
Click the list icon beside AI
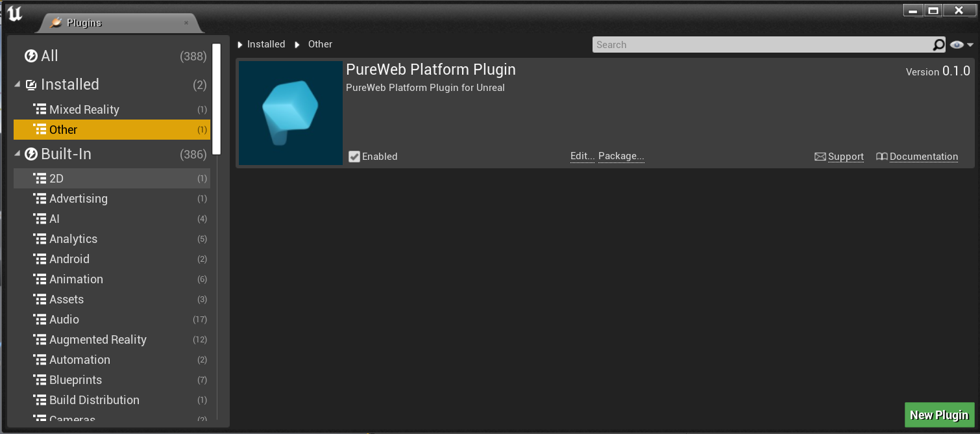click(x=40, y=218)
